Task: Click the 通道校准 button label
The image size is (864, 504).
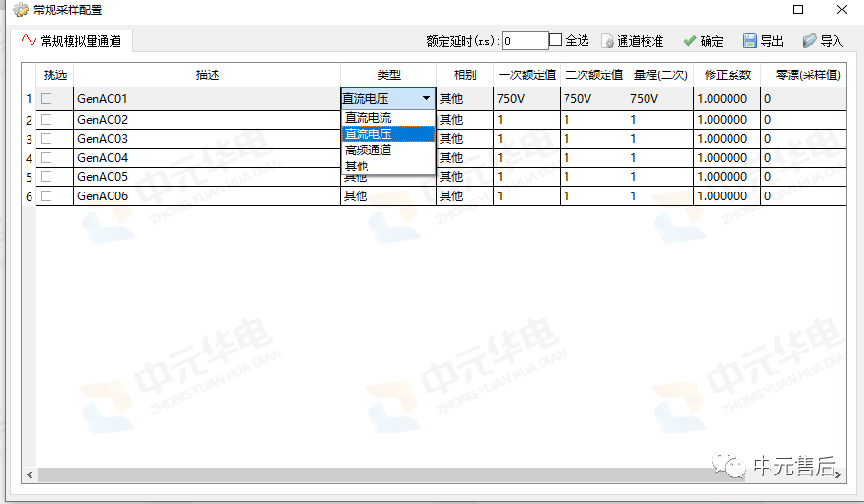Action: 639,41
